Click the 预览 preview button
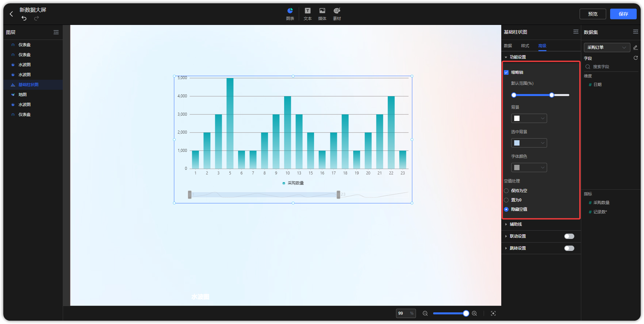Screen dimensions: 644x324 coord(593,14)
